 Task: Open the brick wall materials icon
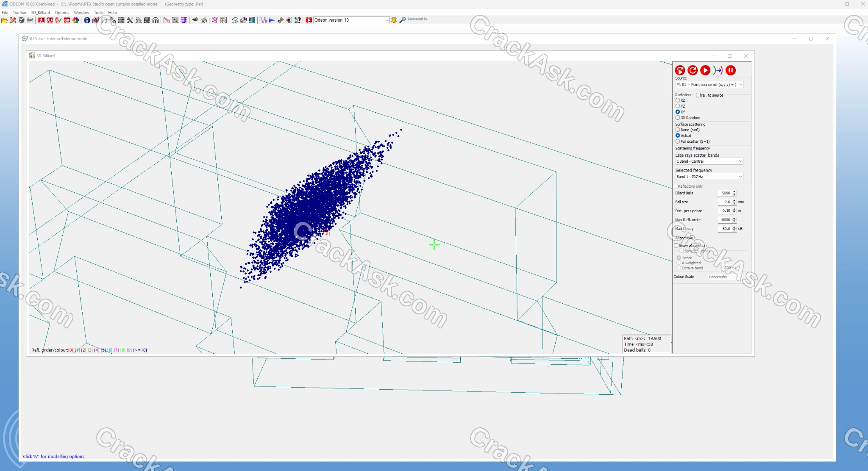tap(121, 20)
